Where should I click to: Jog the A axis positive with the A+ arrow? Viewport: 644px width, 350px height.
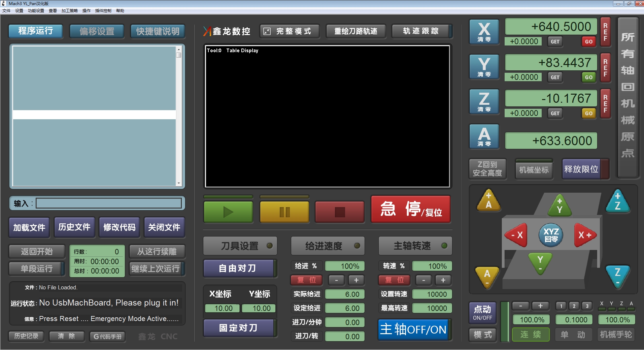(488, 201)
